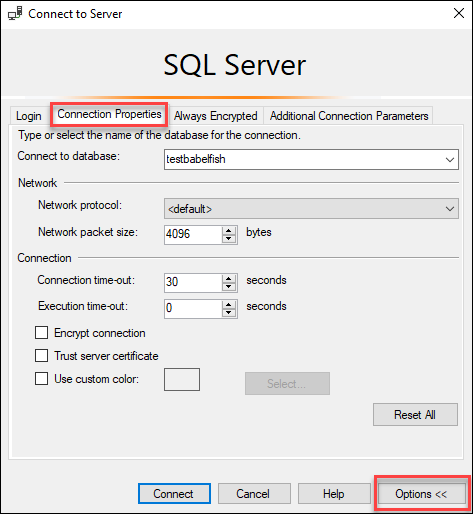This screenshot has height=514, width=473.
Task: Decrease execution time-out with down arrow
Action: coord(229,313)
